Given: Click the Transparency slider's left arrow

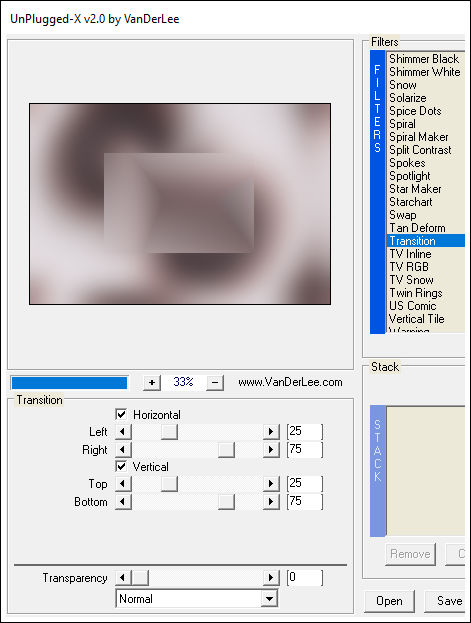Looking at the screenshot, I should point(123,578).
